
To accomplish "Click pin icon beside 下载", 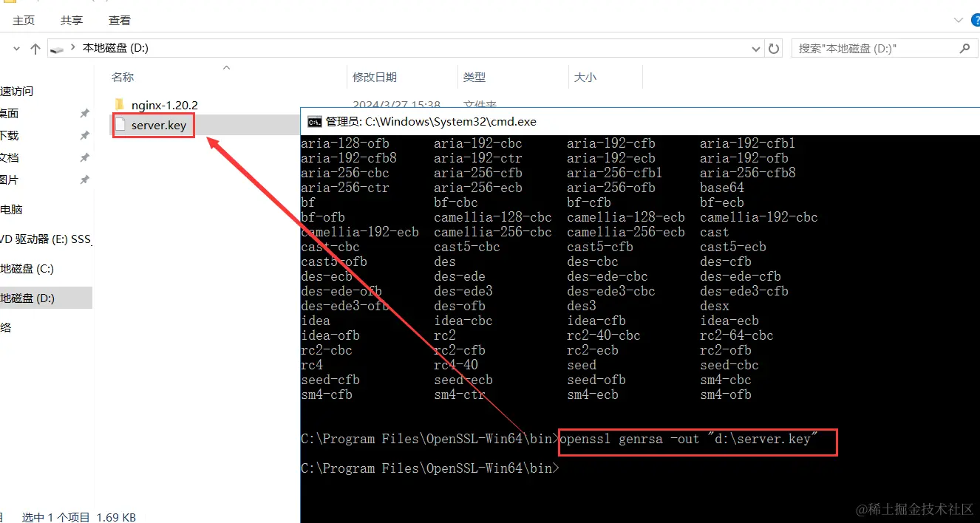I will [x=84, y=135].
